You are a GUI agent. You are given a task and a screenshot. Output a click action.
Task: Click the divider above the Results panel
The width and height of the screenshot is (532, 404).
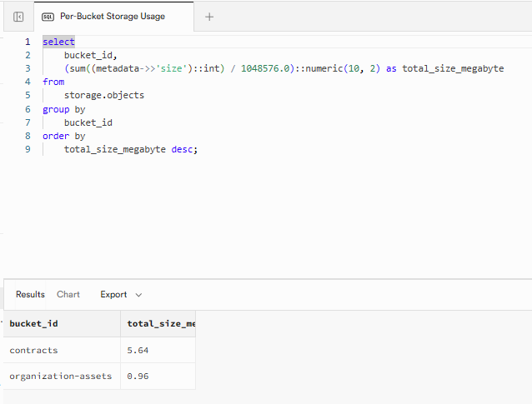pyautogui.click(x=266, y=279)
